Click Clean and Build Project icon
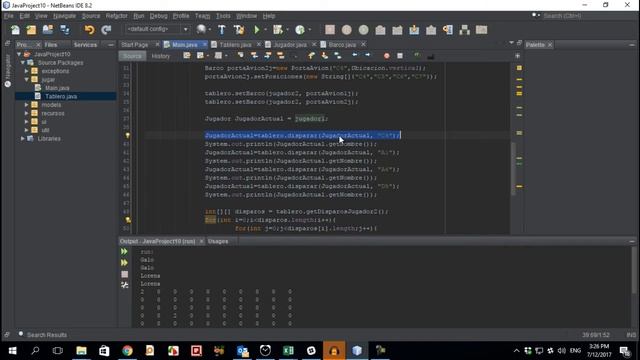This screenshot has width=640, height=360. [x=239, y=30]
